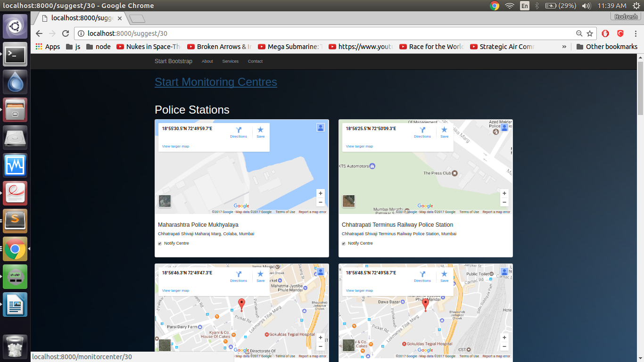Expand hidden bookmarks chevron
Screen dimensions: 644x362
564,47
